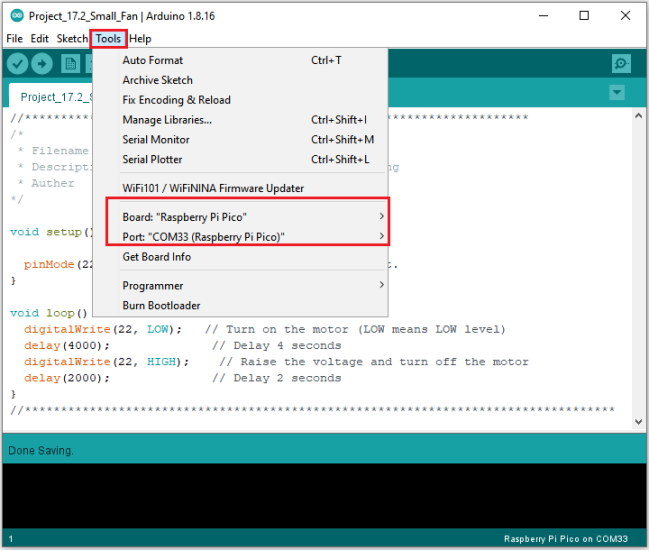Click the editor scrollbar down arrow
650x551 pixels.
[638, 422]
